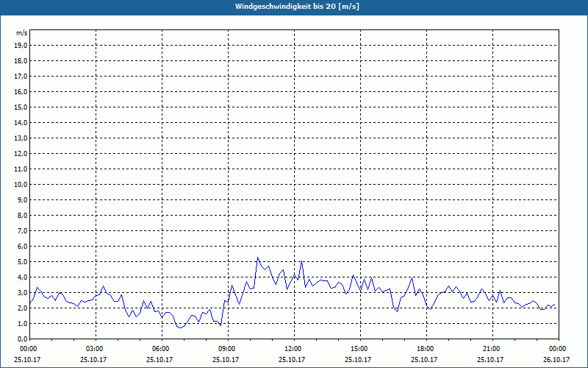This screenshot has width=588, height=368.
Task: Select the 09:00 time axis label
Action: [x=228, y=349]
